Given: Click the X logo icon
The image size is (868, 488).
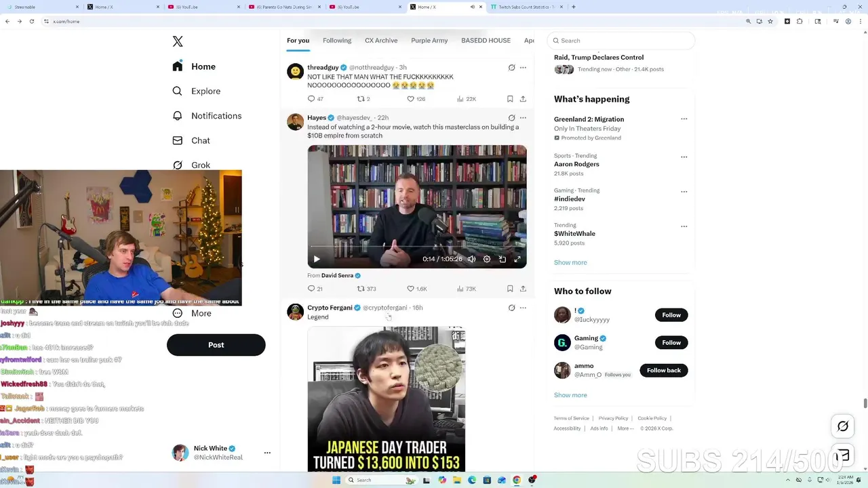Looking at the screenshot, I should pyautogui.click(x=178, y=41).
